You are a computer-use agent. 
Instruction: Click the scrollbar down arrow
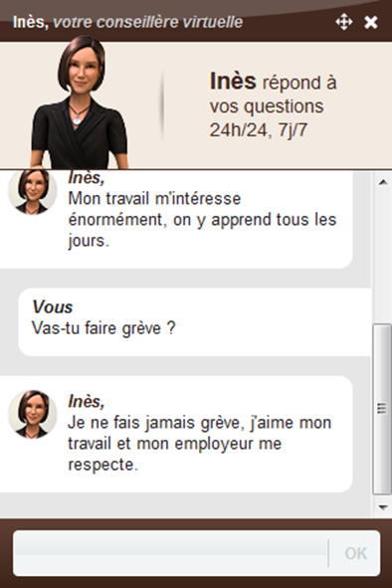tap(383, 507)
